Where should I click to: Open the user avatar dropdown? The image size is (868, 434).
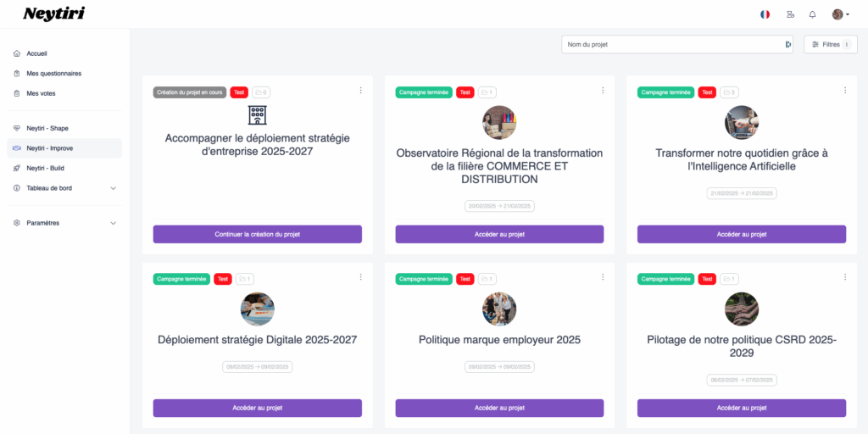[841, 14]
